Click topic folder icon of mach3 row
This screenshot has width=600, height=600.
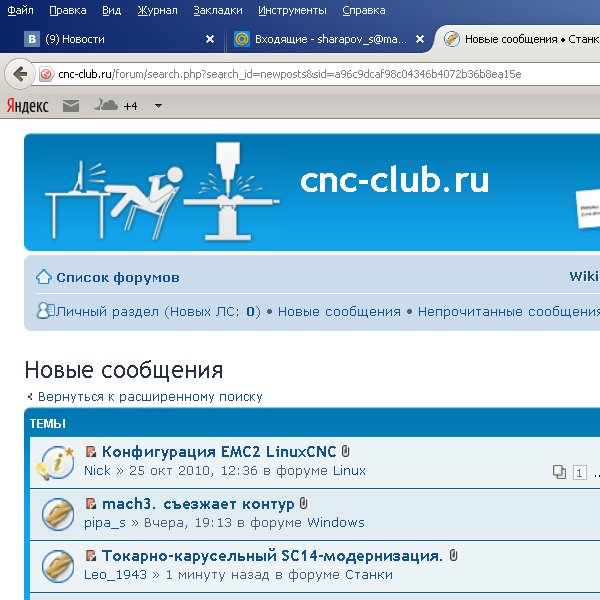tap(58, 514)
